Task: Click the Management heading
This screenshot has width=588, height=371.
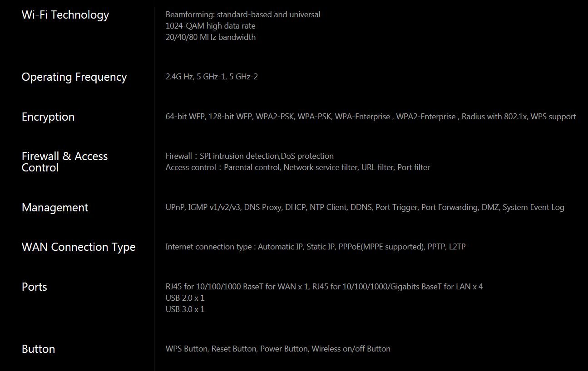Action: 55,208
